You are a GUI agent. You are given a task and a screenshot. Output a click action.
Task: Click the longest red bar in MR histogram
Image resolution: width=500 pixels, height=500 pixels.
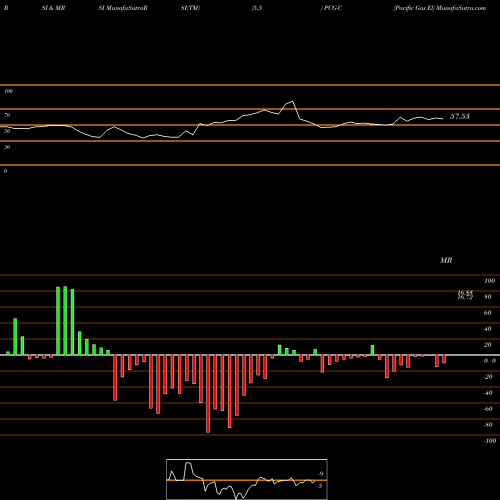(x=208, y=394)
